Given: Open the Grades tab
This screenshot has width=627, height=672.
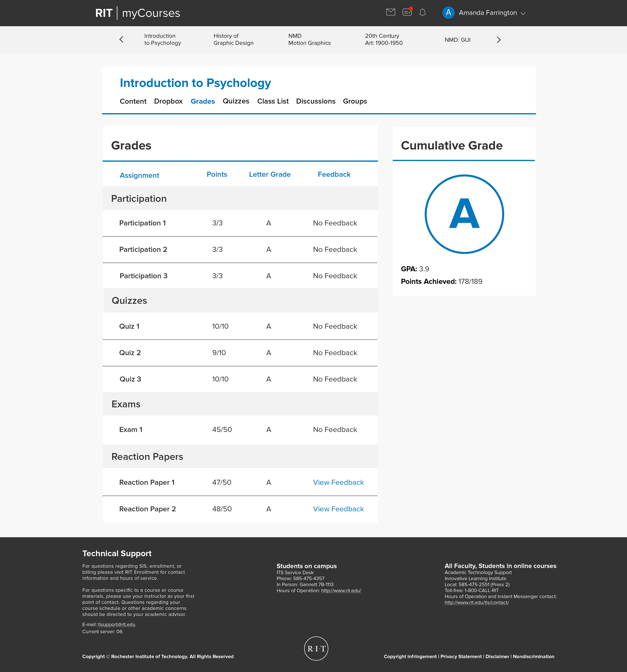Looking at the screenshot, I should [x=202, y=101].
